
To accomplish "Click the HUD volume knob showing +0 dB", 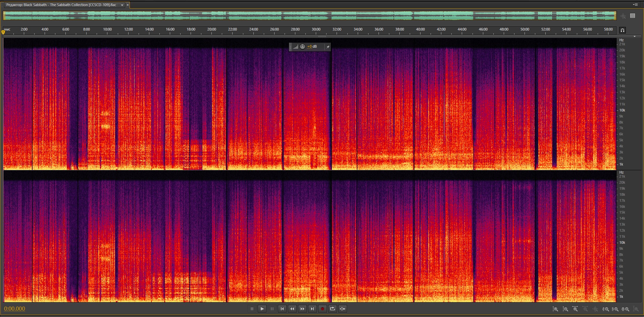I will click(x=302, y=47).
